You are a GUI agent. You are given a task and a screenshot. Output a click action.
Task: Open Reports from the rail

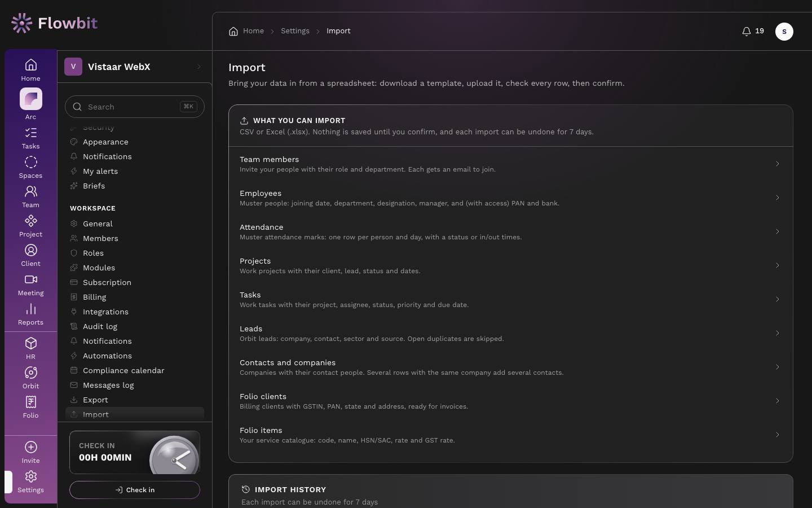tap(30, 314)
